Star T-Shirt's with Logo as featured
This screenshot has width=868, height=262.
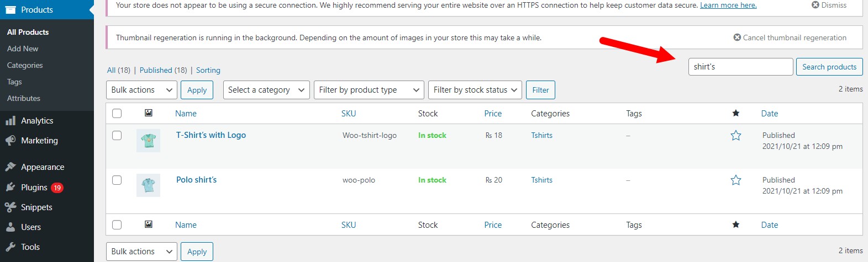735,136
